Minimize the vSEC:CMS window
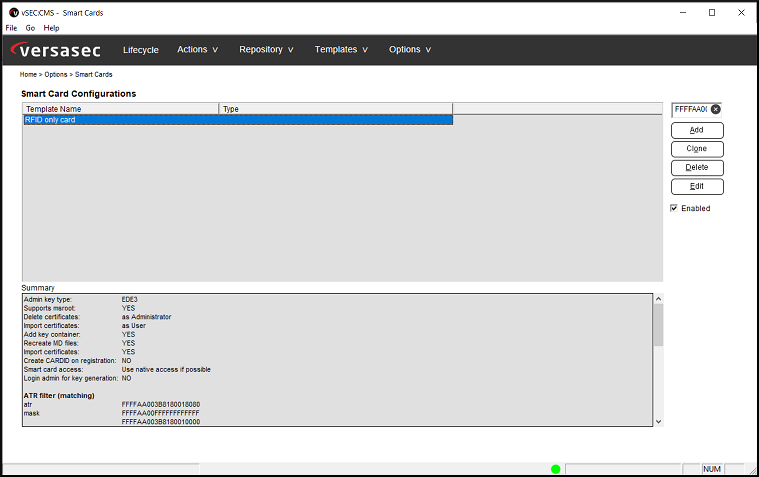This screenshot has width=759, height=477. (x=683, y=13)
